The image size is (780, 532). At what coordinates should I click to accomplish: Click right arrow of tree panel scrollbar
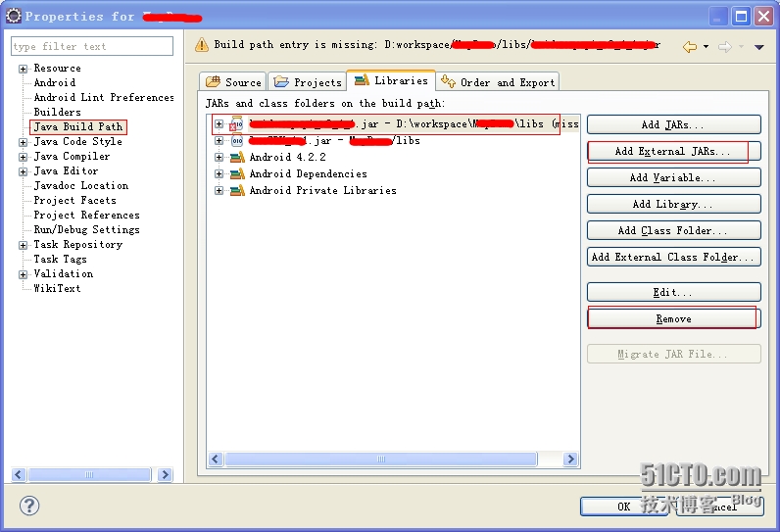click(165, 475)
